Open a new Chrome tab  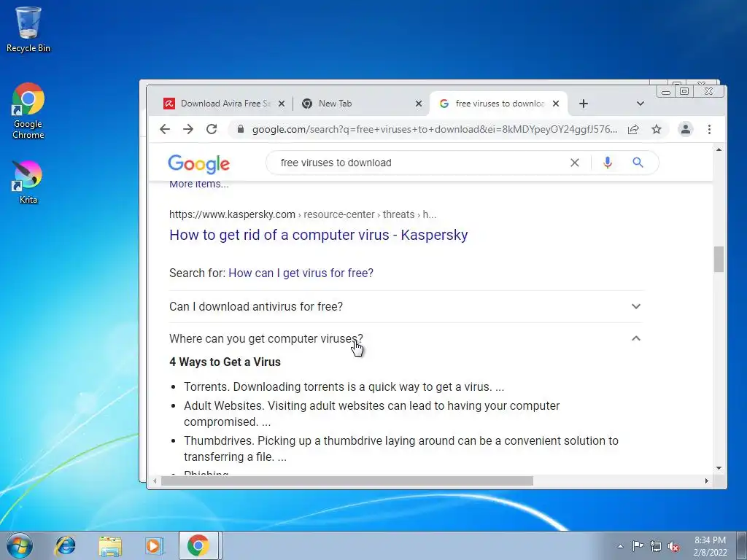click(x=584, y=104)
